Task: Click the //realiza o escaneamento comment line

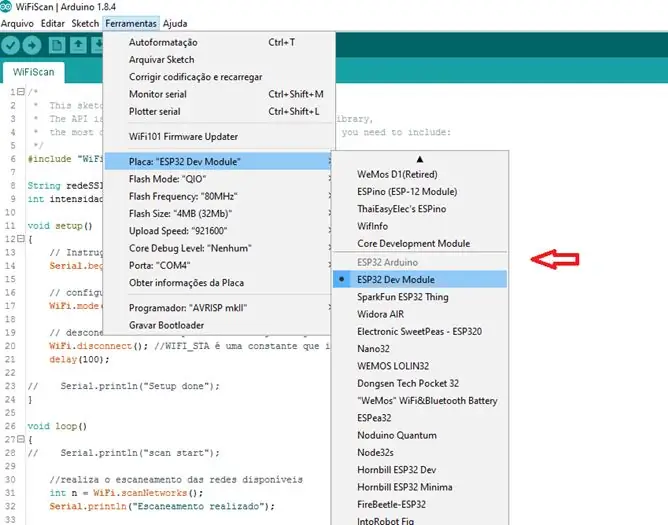Action: (x=176, y=480)
